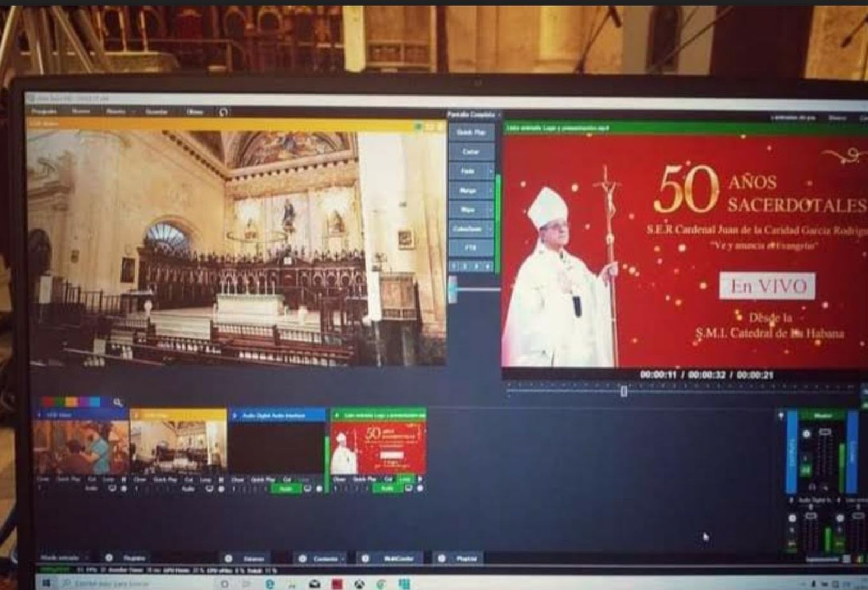Open the Fade transition options arrow

coord(491,172)
